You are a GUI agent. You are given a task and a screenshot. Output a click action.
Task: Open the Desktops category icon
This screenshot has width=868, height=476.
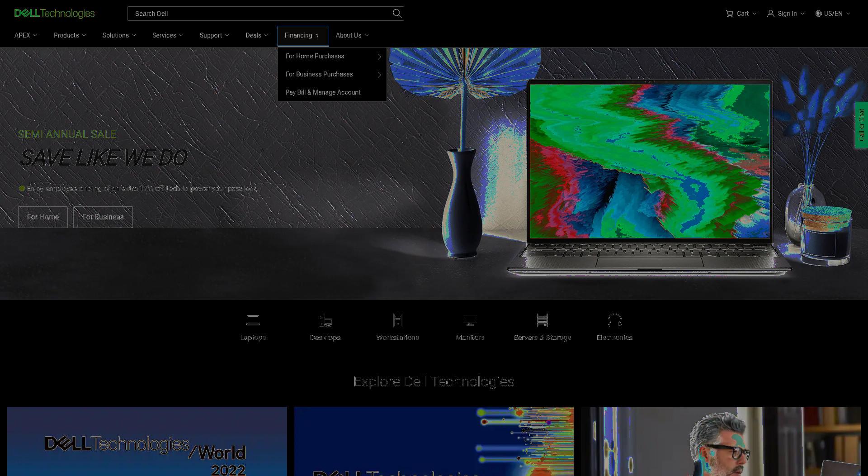tap(325, 320)
